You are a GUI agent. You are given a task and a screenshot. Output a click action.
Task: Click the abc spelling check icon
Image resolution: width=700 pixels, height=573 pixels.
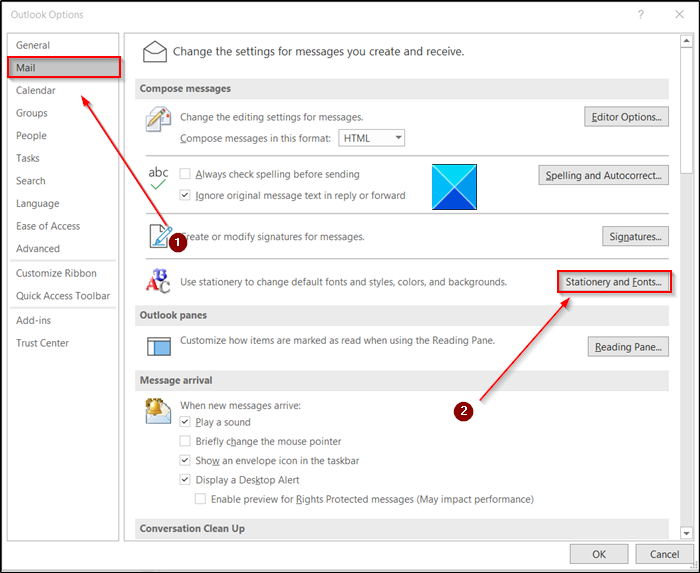158,178
